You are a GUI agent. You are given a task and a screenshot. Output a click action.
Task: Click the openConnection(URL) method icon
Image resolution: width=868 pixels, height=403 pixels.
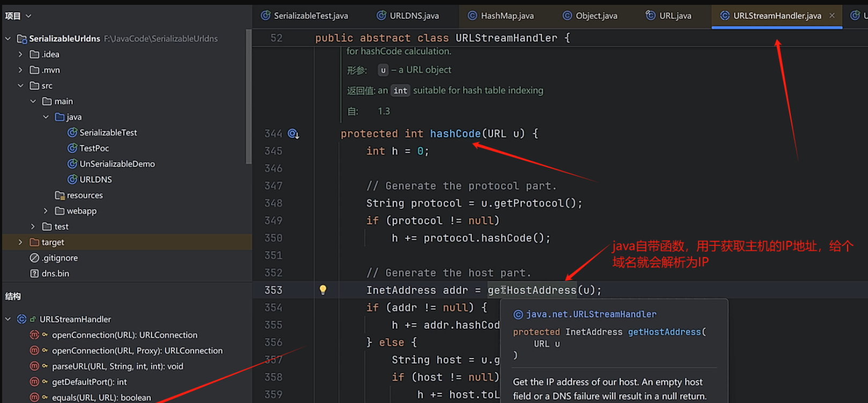click(34, 335)
